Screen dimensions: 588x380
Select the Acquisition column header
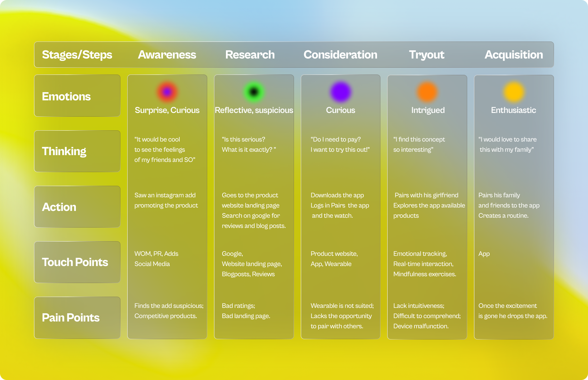coord(514,55)
